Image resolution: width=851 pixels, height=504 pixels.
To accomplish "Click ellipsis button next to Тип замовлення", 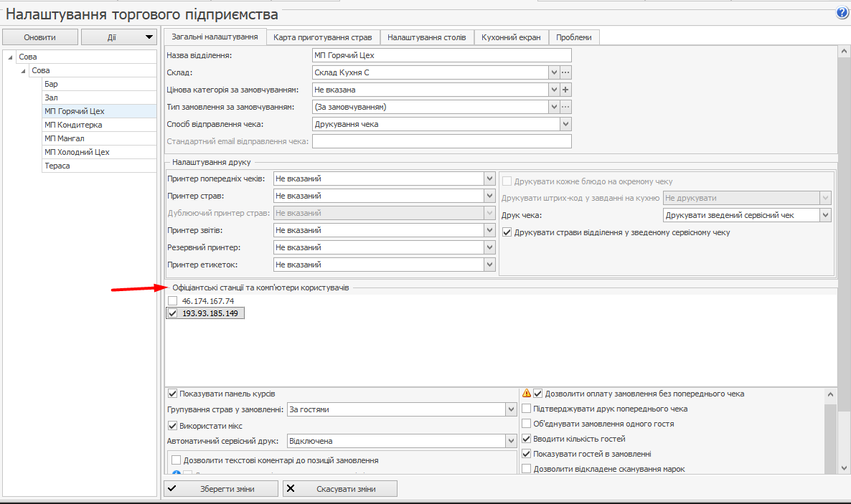I will [x=565, y=107].
